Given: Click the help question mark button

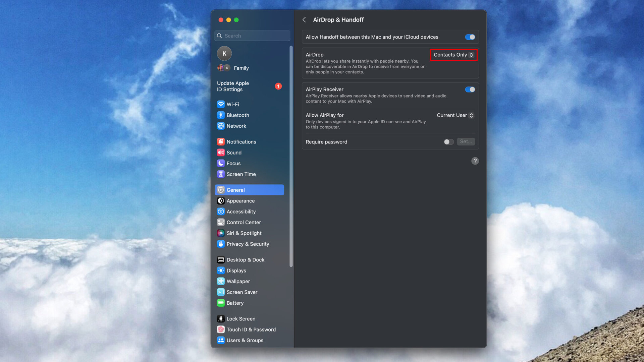Looking at the screenshot, I should click(475, 161).
